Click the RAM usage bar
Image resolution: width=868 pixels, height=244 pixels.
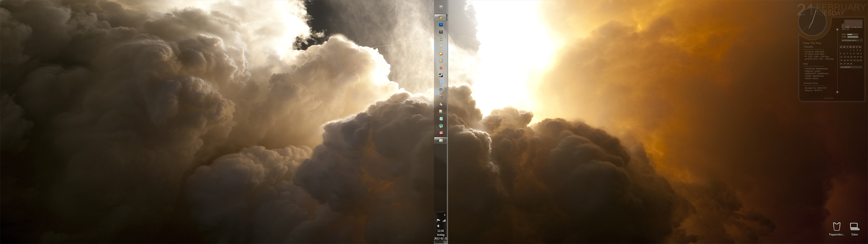(x=853, y=34)
